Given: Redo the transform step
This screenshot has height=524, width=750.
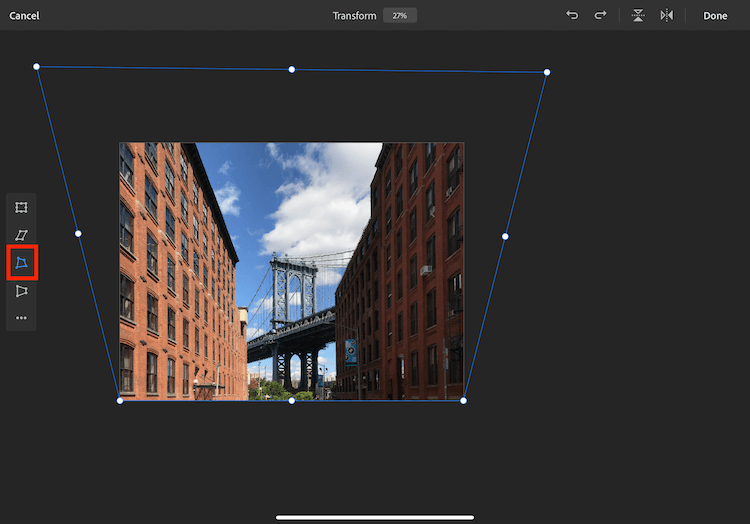Looking at the screenshot, I should (600, 15).
